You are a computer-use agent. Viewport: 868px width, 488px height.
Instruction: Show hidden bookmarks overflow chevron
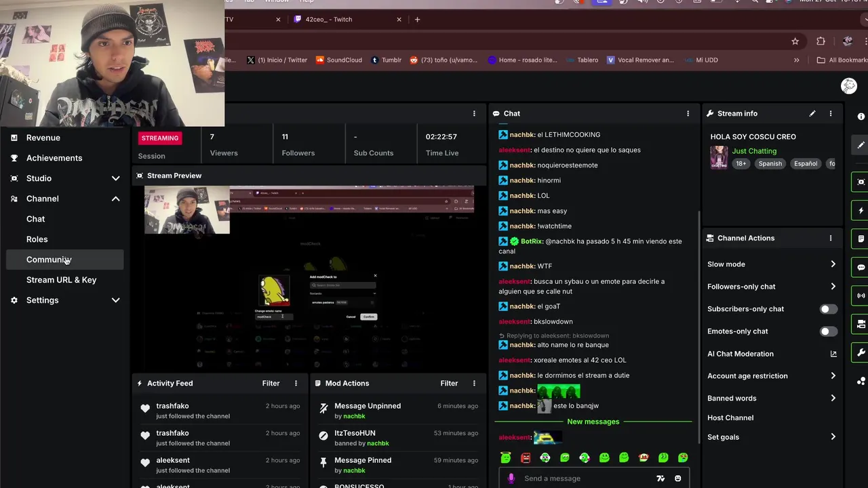pyautogui.click(x=796, y=60)
